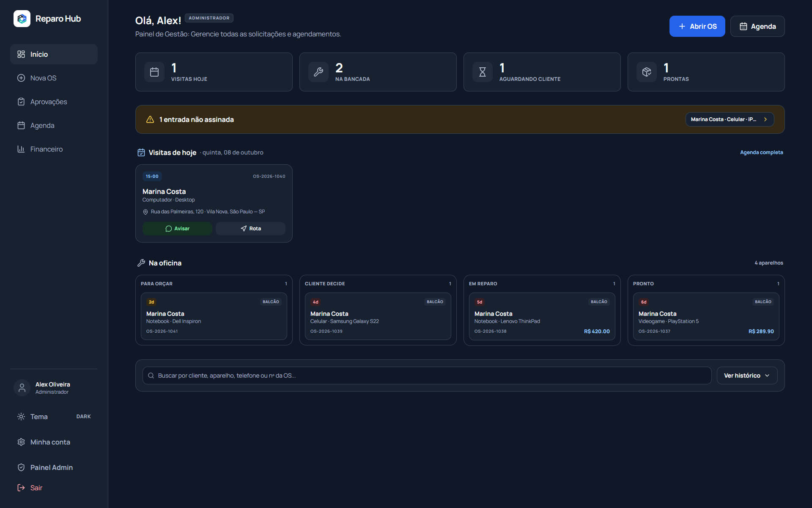Click the Painel Admin shield icon
Image resolution: width=812 pixels, height=508 pixels.
pos(21,467)
